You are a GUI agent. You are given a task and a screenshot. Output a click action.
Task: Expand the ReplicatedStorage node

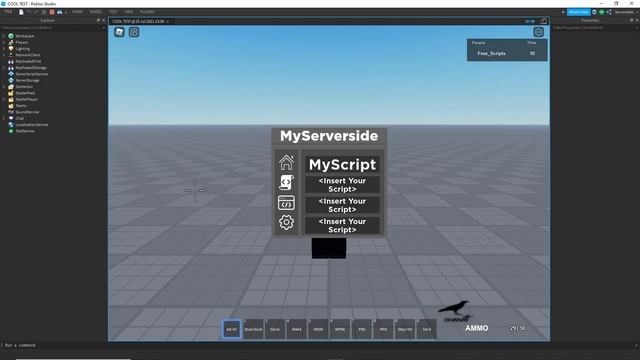click(4, 68)
